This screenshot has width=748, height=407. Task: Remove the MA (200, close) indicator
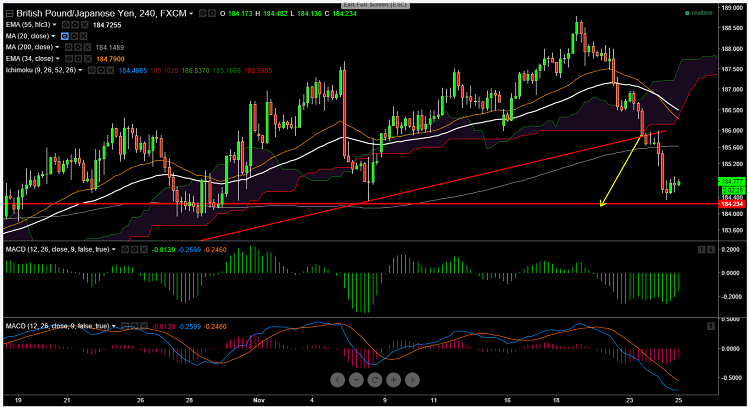click(x=87, y=47)
